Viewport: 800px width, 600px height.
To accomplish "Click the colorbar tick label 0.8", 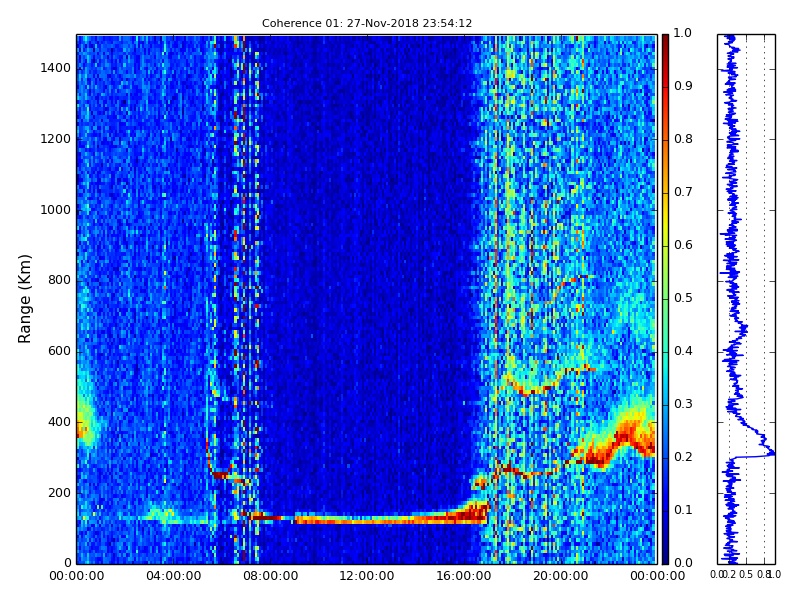I will click(x=683, y=139).
